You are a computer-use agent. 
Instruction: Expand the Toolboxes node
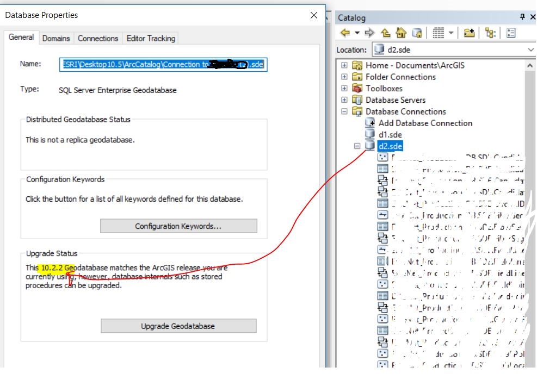click(344, 88)
